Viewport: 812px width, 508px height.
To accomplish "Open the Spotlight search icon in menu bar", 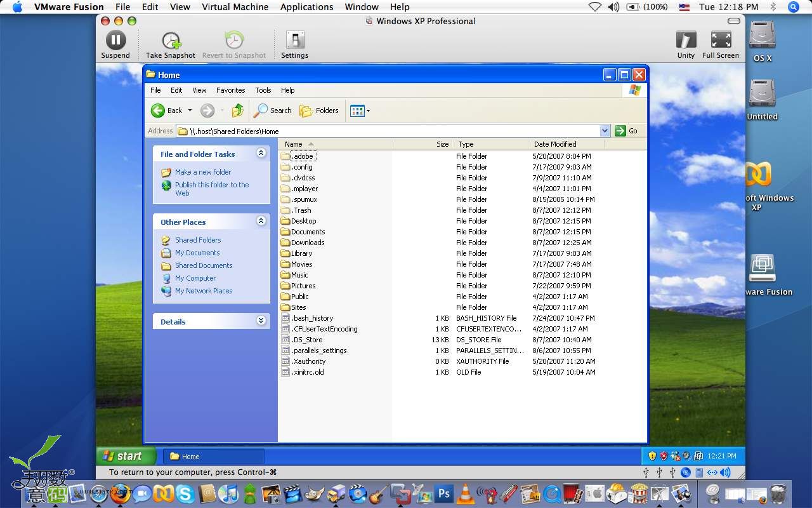I will [x=793, y=7].
